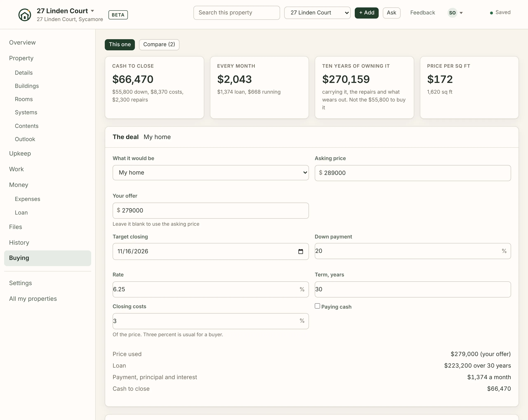The image size is (528, 420).
Task: Click the Asking price field
Action: click(413, 173)
